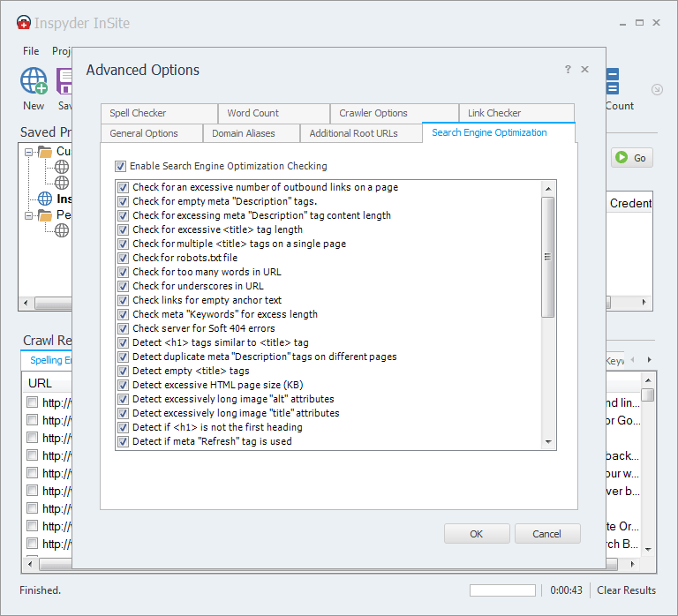This screenshot has height=616, width=678.
Task: Maximize the Inspyder InSite window
Action: coord(639,22)
